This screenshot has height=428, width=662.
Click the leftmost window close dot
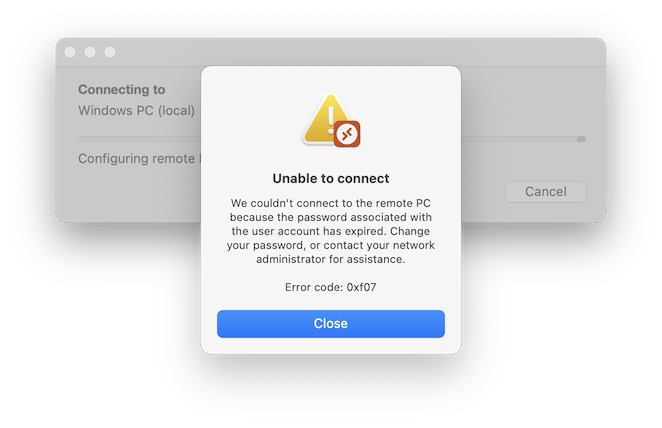[70, 52]
